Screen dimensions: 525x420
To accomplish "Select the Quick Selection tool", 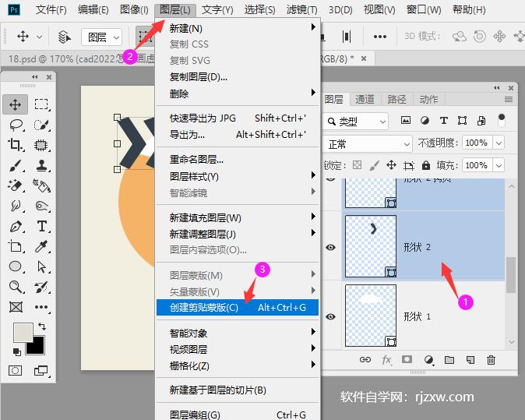I will (41, 125).
